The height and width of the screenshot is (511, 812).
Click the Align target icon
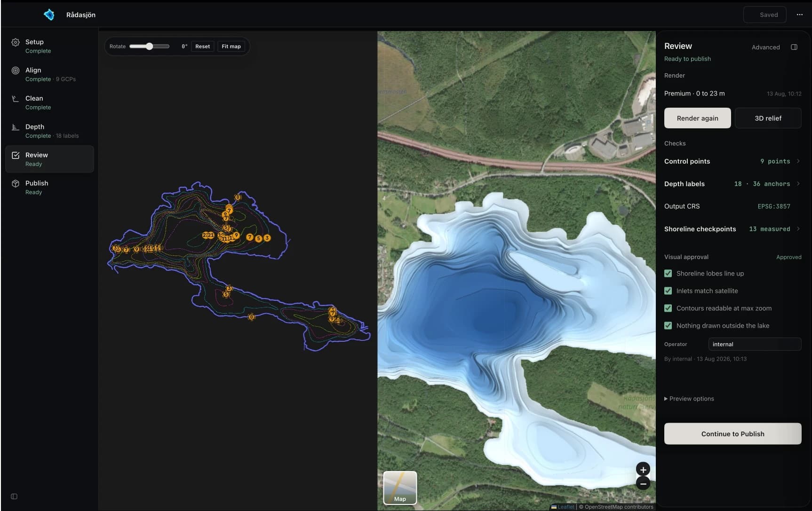tap(16, 71)
